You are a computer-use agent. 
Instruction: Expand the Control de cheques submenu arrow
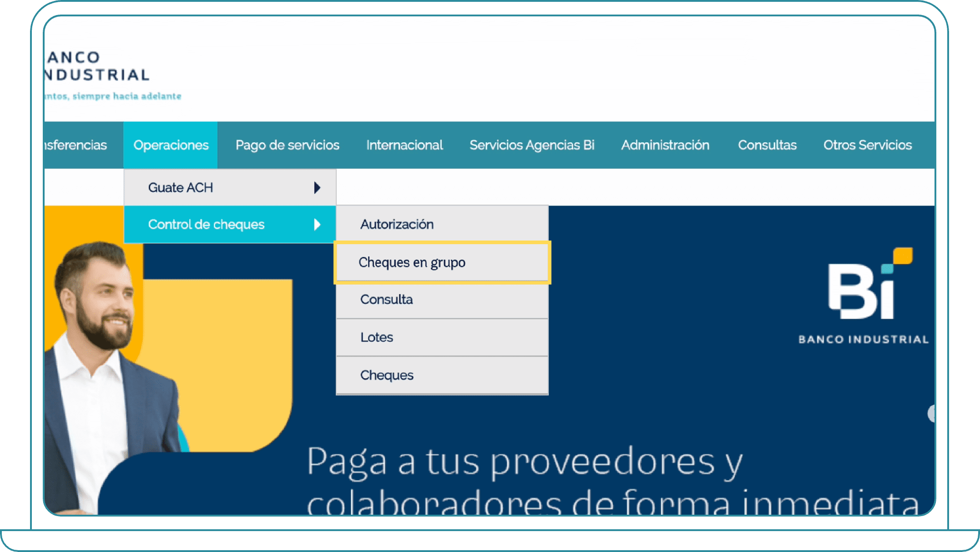tap(317, 224)
